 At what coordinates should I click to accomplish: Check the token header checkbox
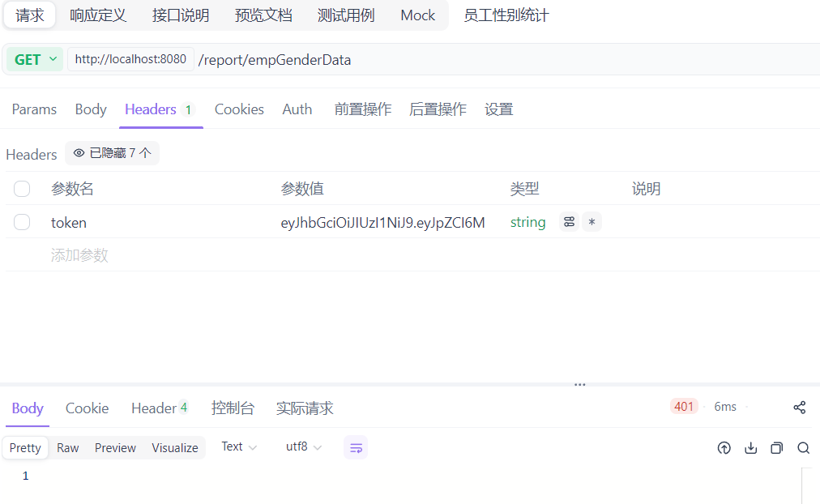(22, 222)
